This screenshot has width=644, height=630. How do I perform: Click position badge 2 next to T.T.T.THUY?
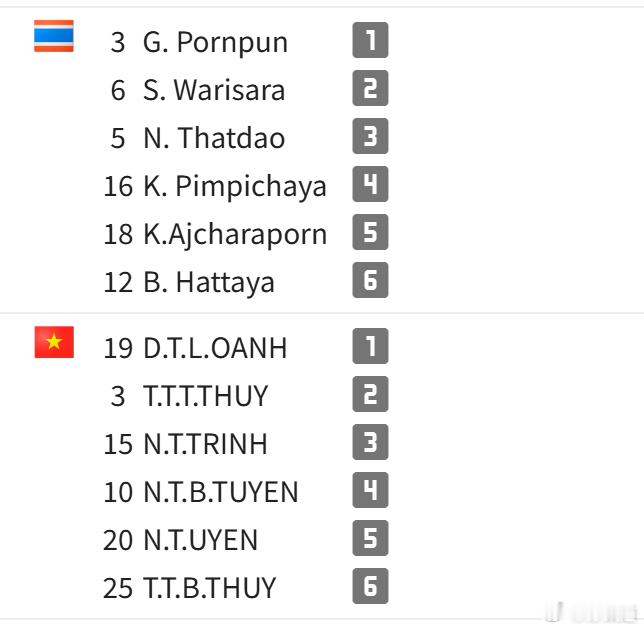click(x=370, y=394)
